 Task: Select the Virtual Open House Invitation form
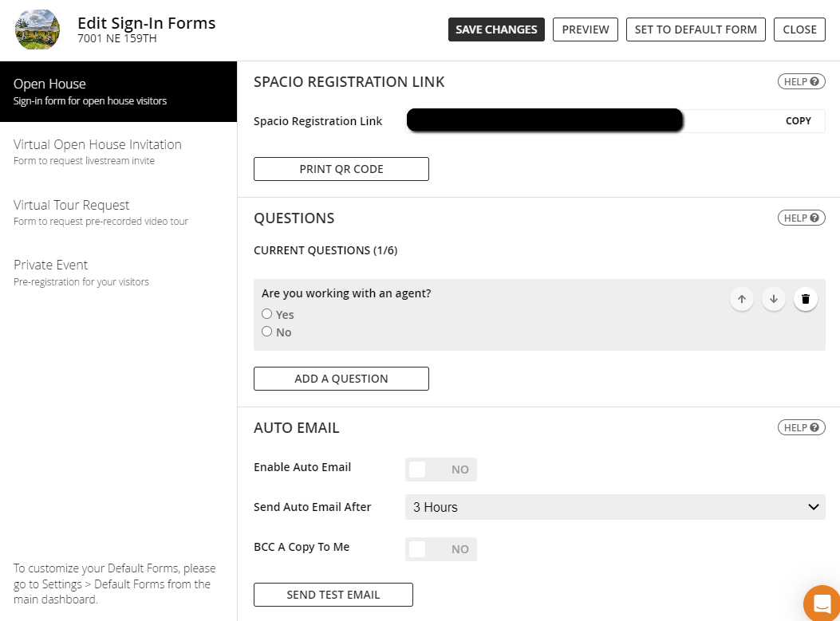pyautogui.click(x=97, y=144)
